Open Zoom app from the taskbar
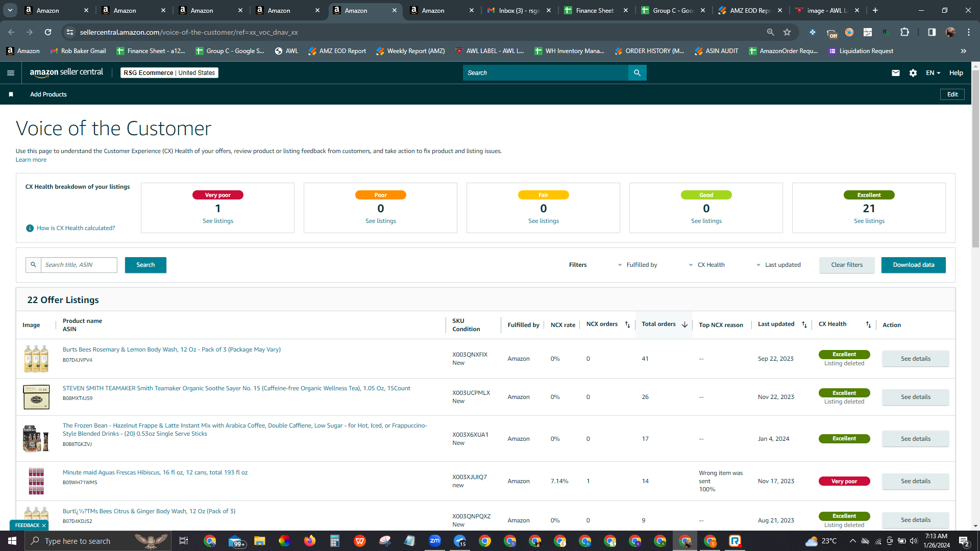 pos(435,541)
